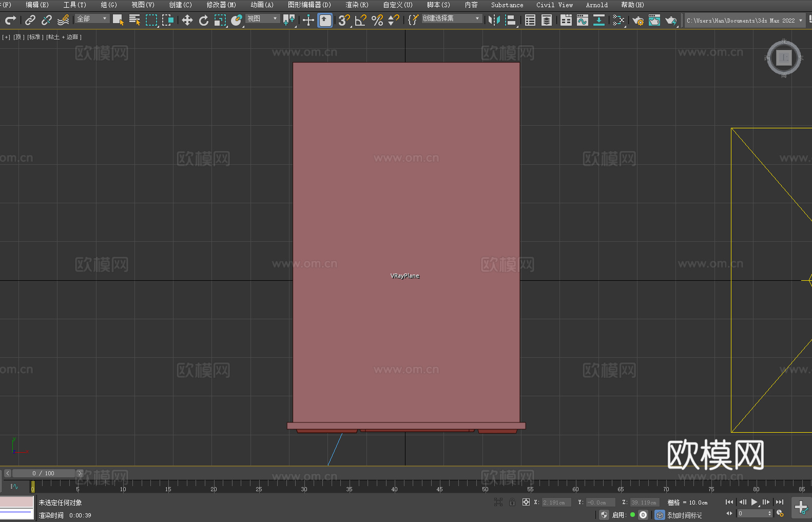The width and height of the screenshot is (812, 522).
Task: Open the 修改器(M) menu
Action: click(221, 5)
